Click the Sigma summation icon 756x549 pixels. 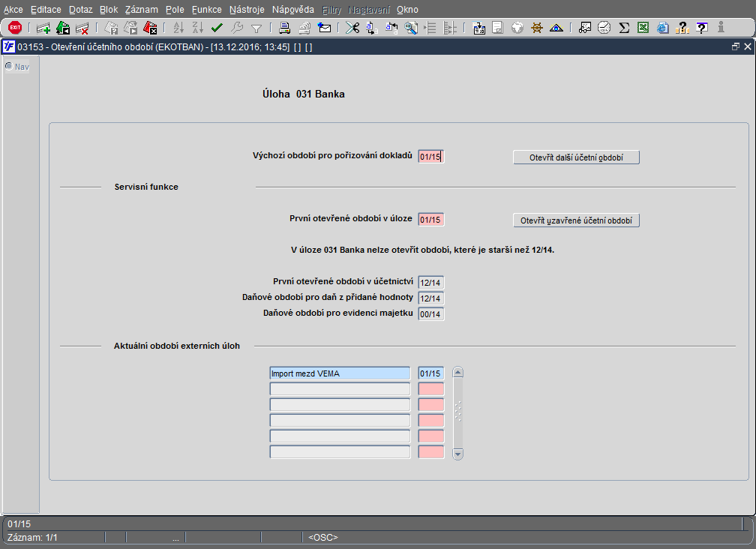624,28
